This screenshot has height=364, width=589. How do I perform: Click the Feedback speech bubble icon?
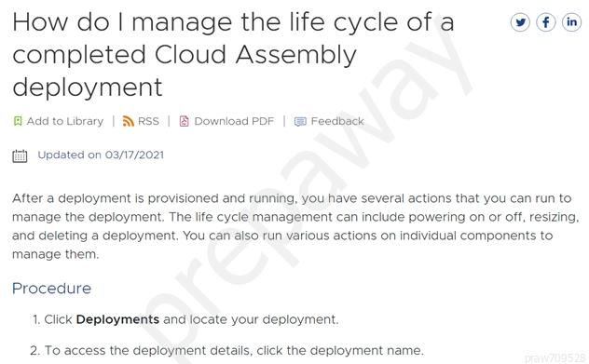click(x=300, y=122)
